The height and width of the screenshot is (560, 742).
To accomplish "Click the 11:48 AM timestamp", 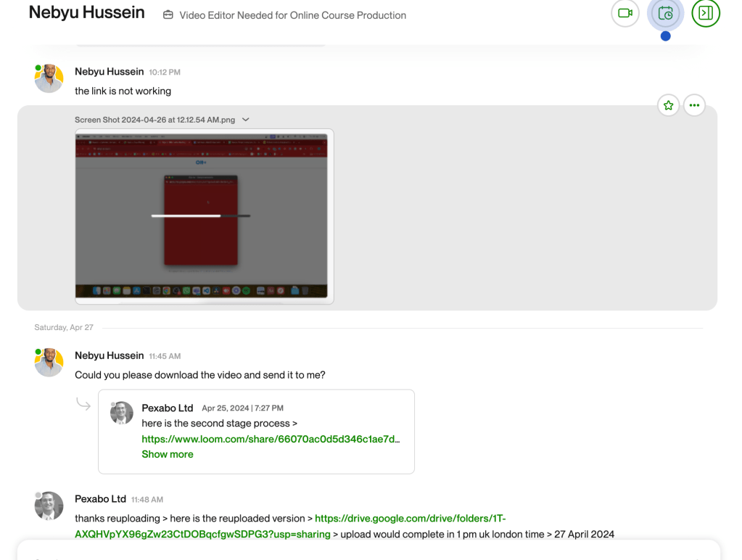I will pyautogui.click(x=147, y=499).
